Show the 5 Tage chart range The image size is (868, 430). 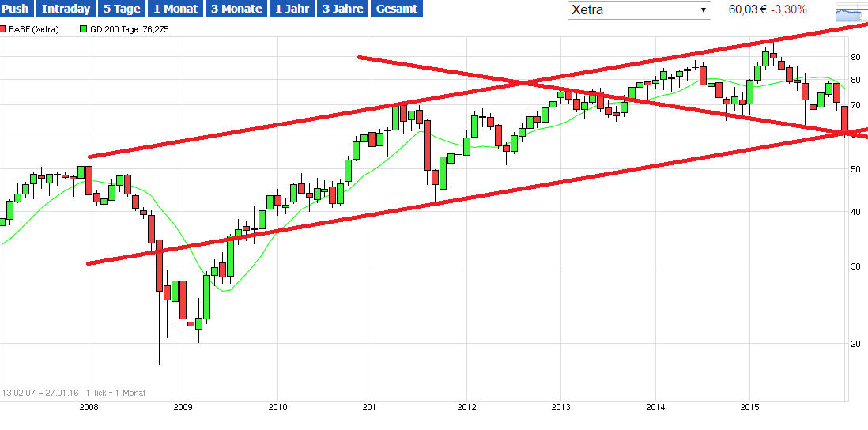[x=121, y=9]
